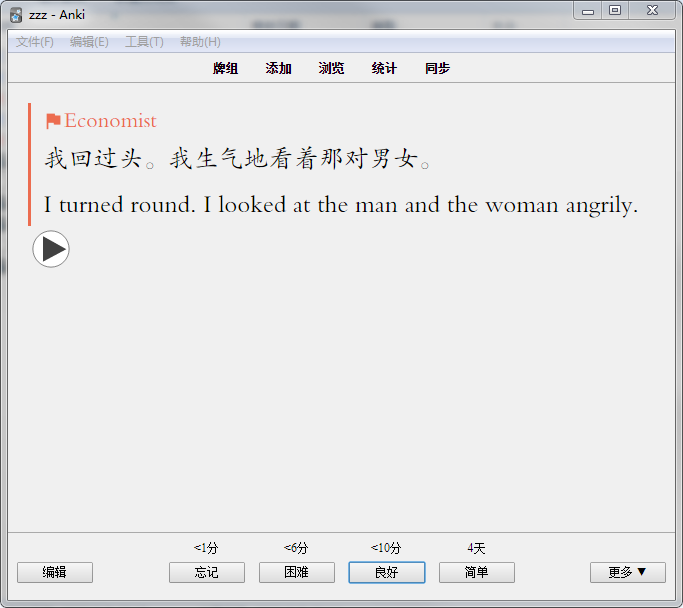Open the 文件(F) menu

[x=35, y=42]
